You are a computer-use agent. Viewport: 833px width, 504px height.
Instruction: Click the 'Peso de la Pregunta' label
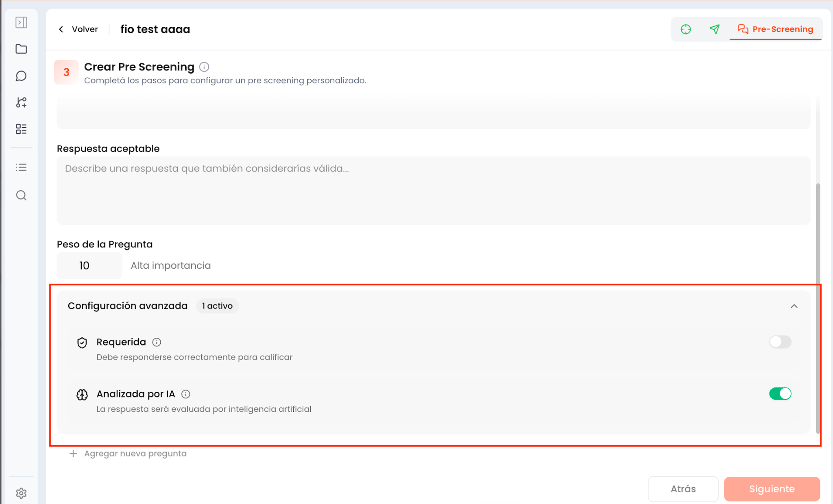105,244
